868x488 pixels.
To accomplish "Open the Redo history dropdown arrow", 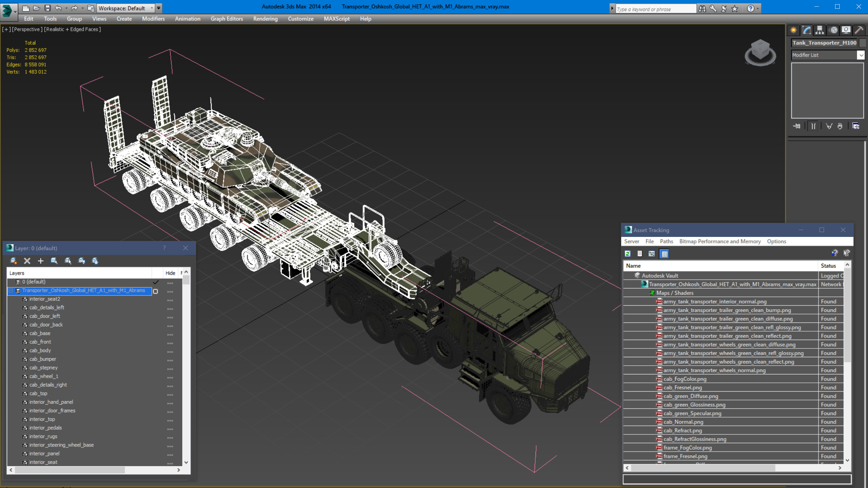I will pyautogui.click(x=82, y=8).
